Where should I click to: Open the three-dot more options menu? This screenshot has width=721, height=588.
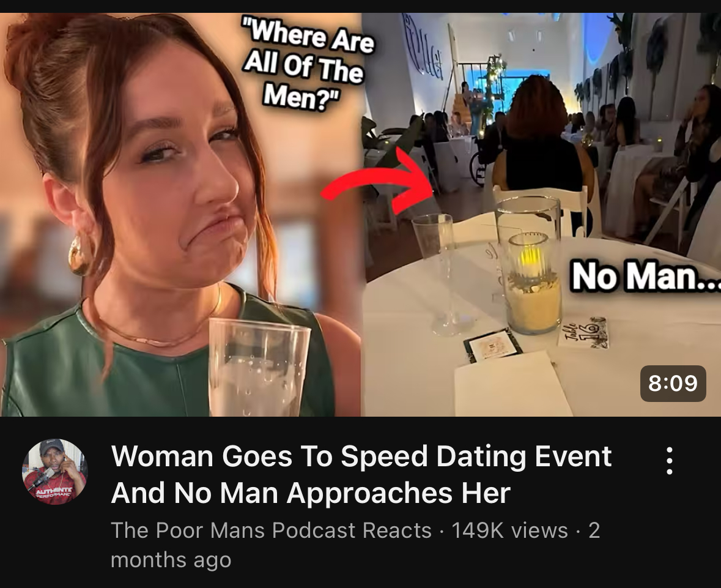pyautogui.click(x=670, y=461)
